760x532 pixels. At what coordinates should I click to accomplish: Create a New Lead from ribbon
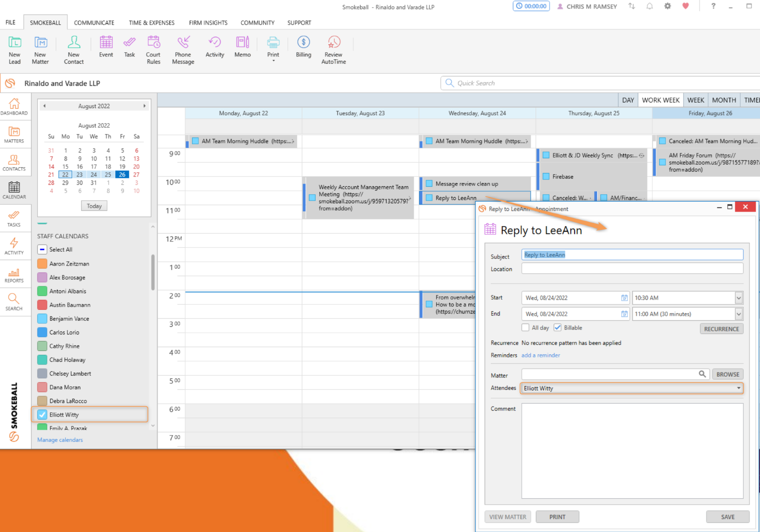point(15,49)
